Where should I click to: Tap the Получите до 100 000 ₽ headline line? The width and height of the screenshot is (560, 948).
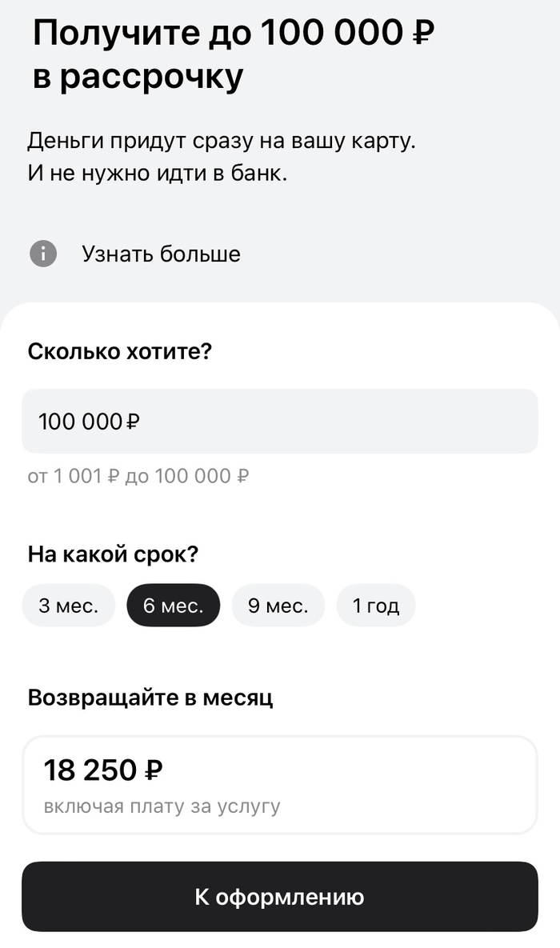234,34
